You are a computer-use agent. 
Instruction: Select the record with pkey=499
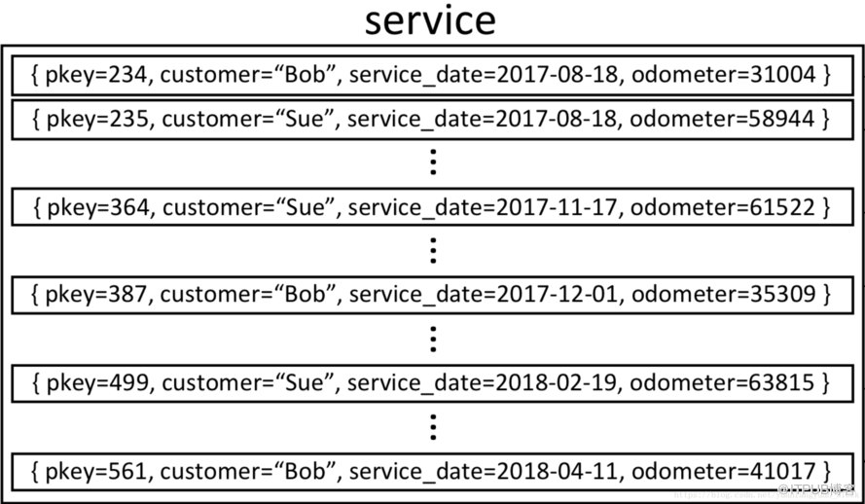(x=432, y=381)
